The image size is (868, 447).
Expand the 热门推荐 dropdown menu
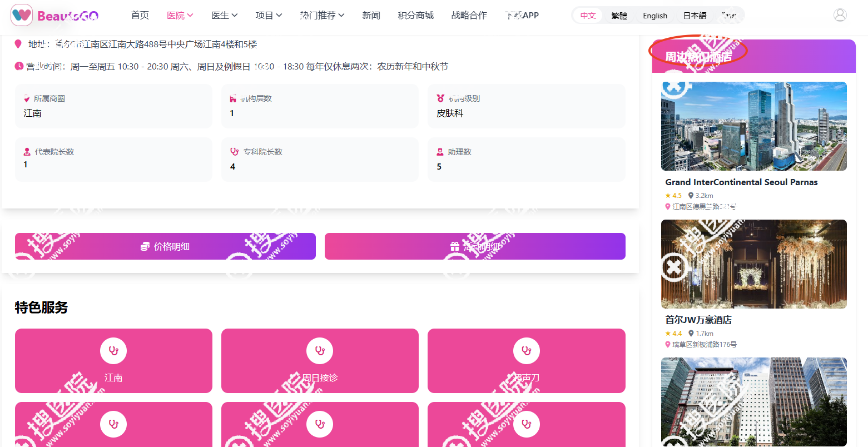(323, 16)
